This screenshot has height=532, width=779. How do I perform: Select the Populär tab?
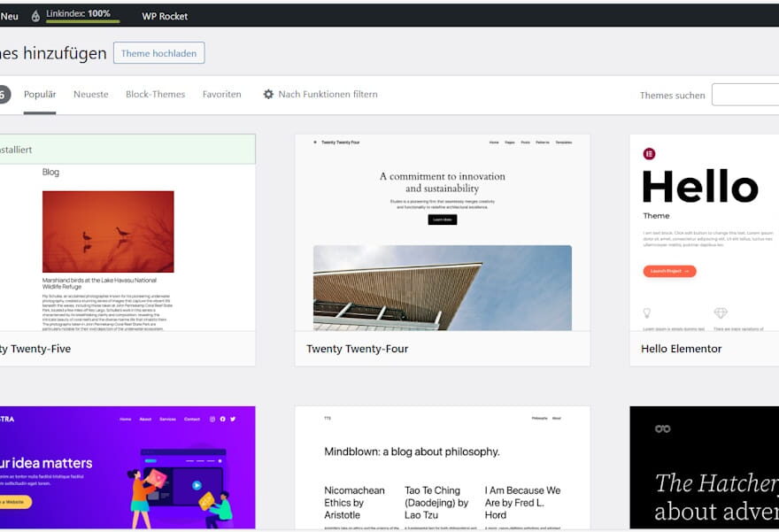click(40, 95)
